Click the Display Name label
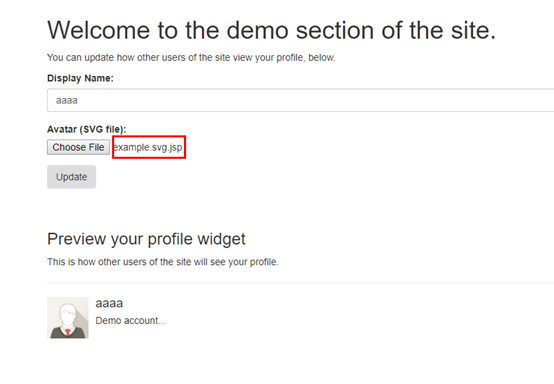Viewport: 554px width, 384px height. coord(80,78)
